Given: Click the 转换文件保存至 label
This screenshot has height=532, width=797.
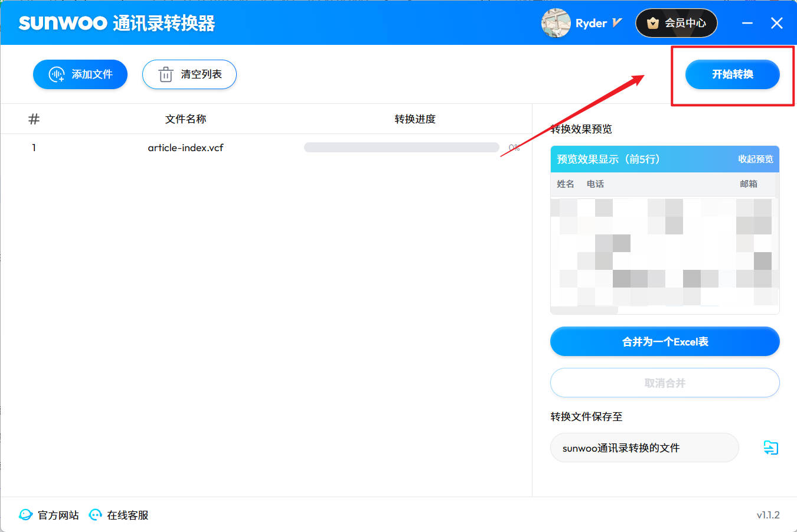Looking at the screenshot, I should pos(586,416).
